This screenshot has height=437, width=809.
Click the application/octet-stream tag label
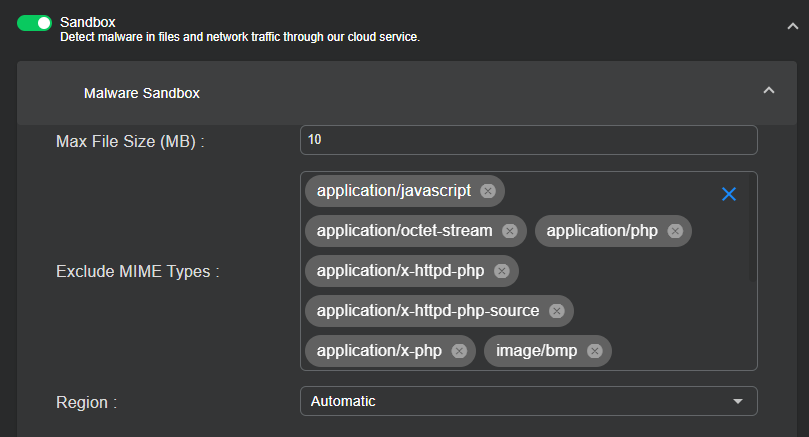pyautogui.click(x=404, y=231)
